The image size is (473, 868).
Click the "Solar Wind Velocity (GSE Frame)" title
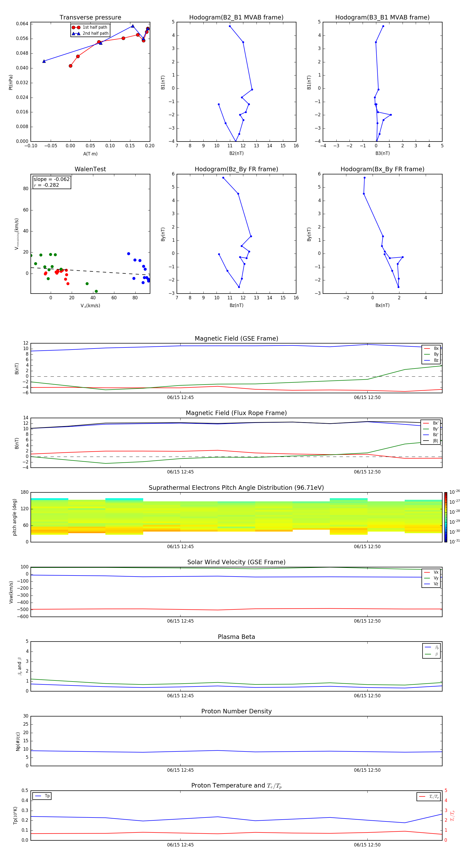pyautogui.click(x=236, y=562)
